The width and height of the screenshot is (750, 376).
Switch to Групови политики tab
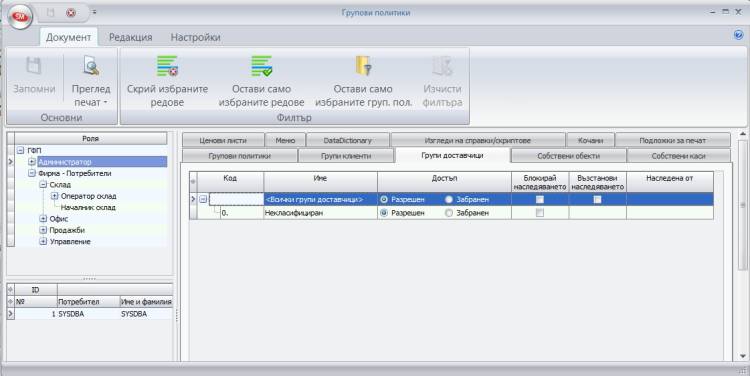click(240, 155)
